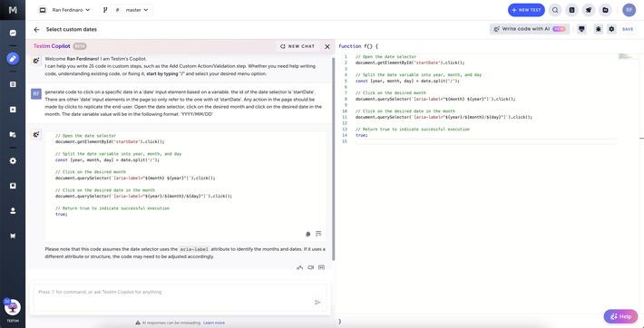Open the runs play-square icon in sidebar
The image size is (644, 328).
[13, 110]
